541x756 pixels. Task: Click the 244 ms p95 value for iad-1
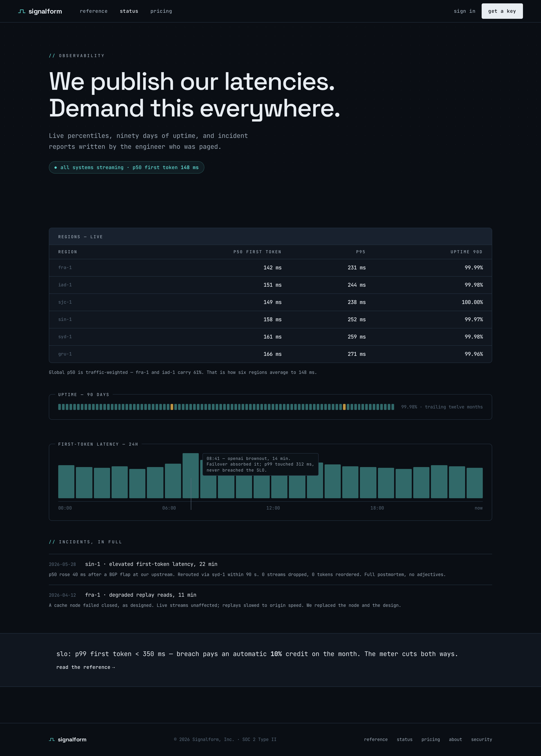pos(357,285)
